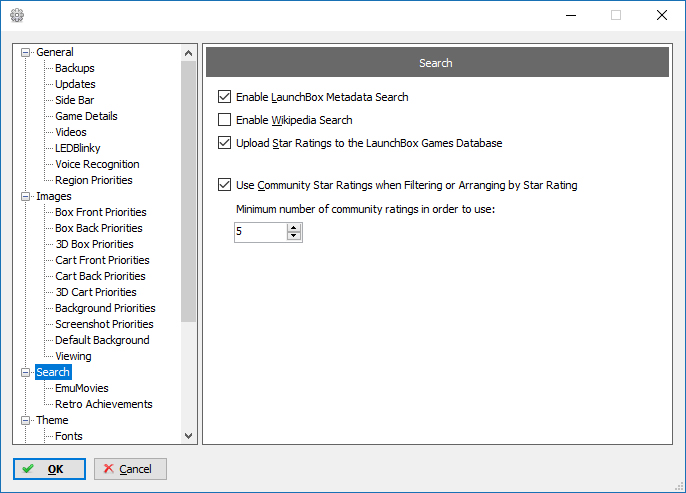Select 3D Cart Priorities
The image size is (686, 493).
[x=96, y=292]
